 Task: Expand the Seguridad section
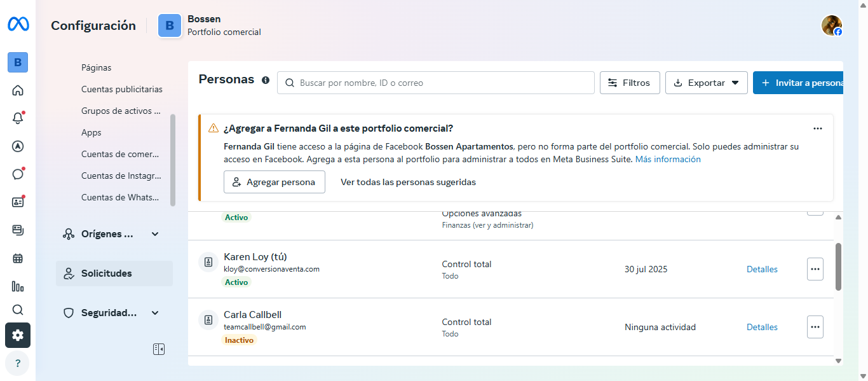click(155, 313)
